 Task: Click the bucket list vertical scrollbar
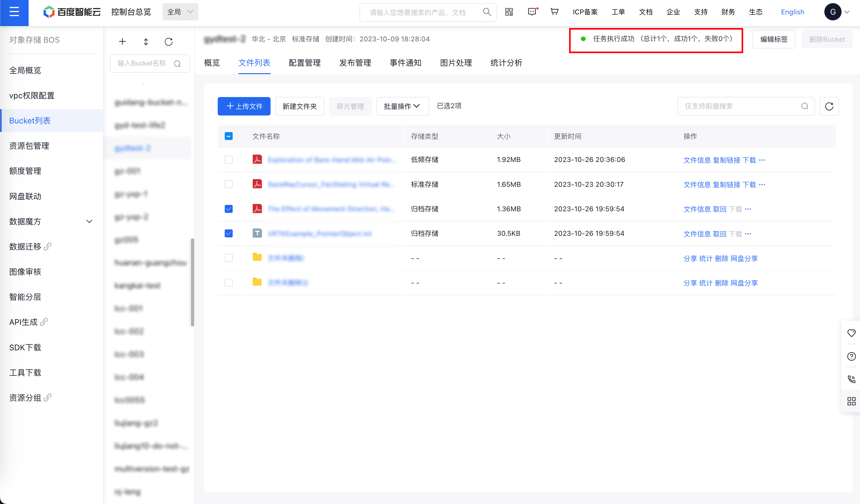[193, 282]
